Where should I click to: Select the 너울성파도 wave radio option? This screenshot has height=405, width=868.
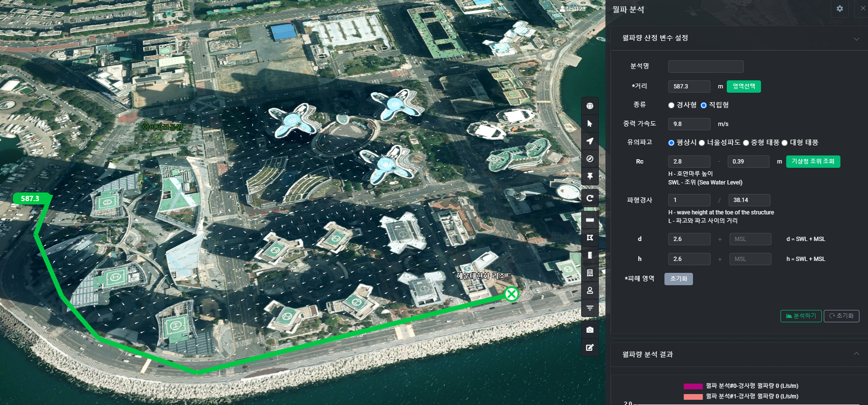[702, 143]
